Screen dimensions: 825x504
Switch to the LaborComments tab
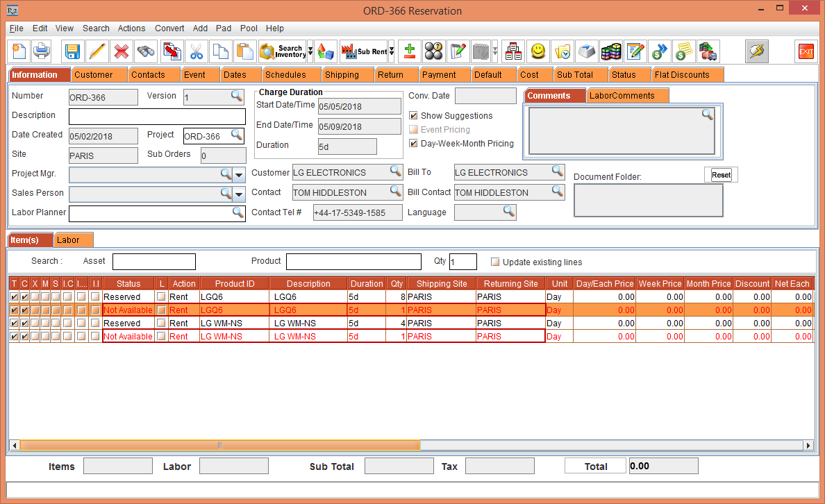[622, 96]
